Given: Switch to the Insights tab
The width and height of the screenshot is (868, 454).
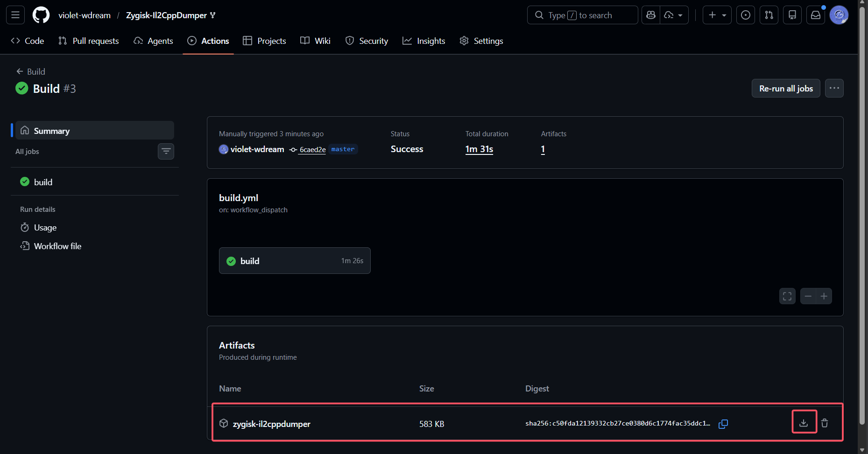Looking at the screenshot, I should (424, 41).
